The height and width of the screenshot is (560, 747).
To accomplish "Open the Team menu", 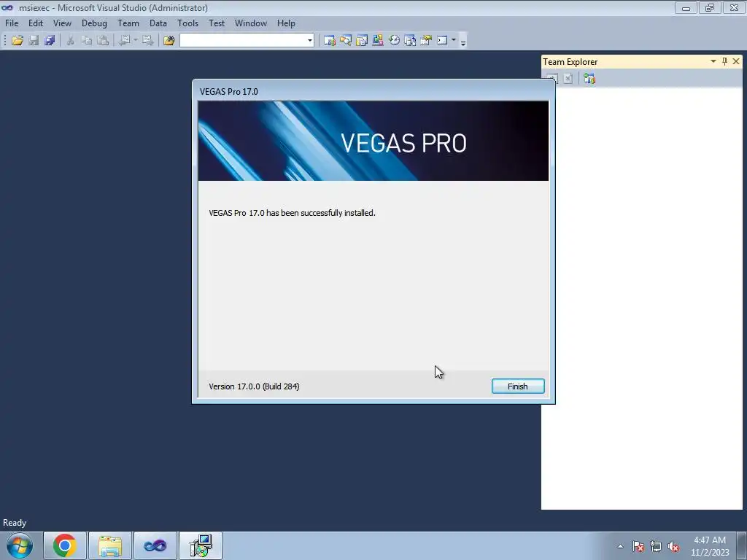I will 128,23.
